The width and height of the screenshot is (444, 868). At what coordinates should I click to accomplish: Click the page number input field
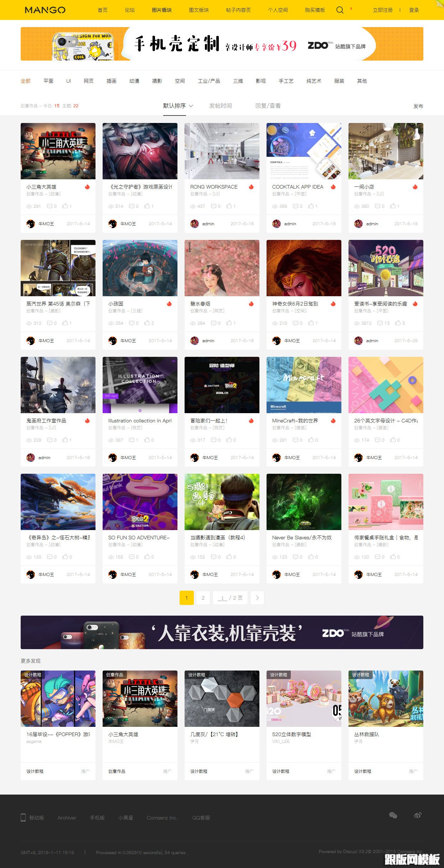[222, 598]
